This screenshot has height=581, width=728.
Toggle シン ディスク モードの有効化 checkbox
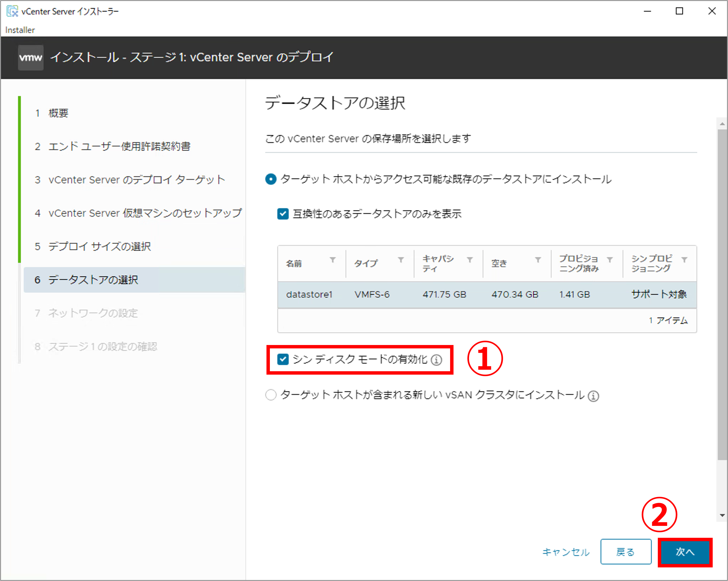283,359
